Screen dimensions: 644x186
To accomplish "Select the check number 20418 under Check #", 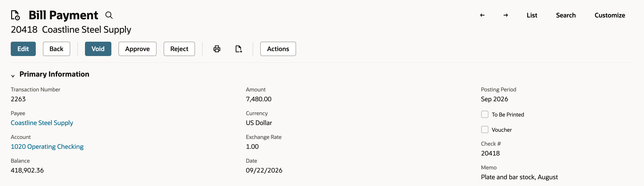I will click(491, 154).
